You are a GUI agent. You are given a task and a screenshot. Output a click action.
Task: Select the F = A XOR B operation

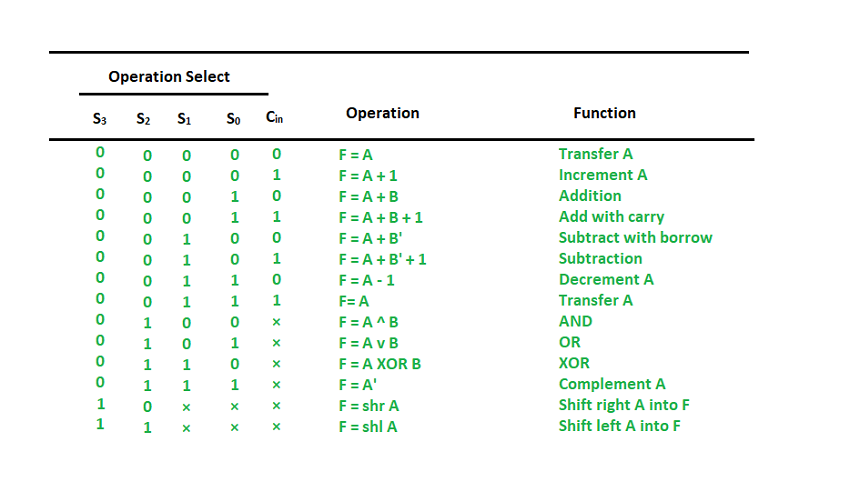pyautogui.click(x=380, y=364)
